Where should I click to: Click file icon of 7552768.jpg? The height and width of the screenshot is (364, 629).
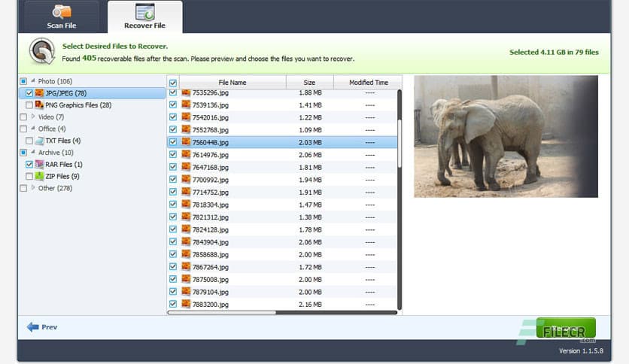(x=186, y=129)
